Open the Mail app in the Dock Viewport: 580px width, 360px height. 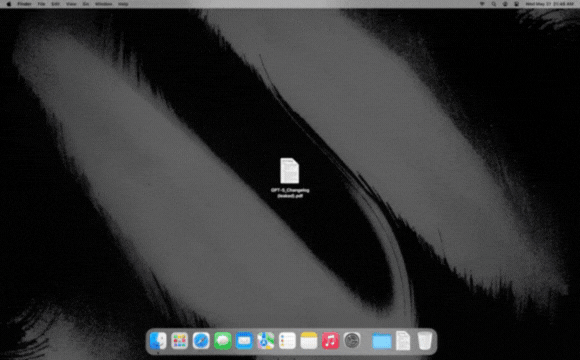point(244,340)
